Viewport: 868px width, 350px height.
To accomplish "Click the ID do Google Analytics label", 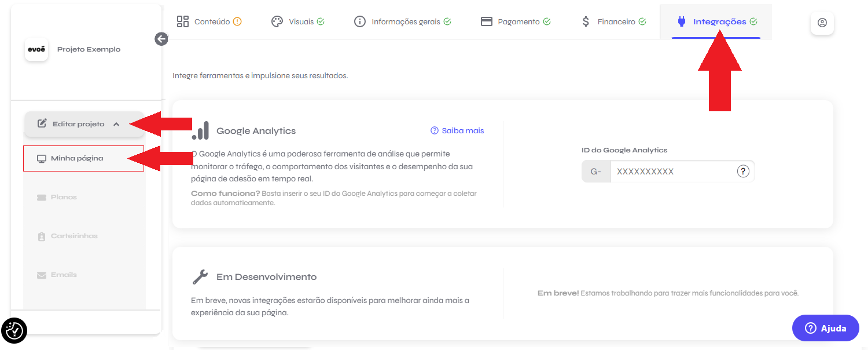I will click(624, 150).
